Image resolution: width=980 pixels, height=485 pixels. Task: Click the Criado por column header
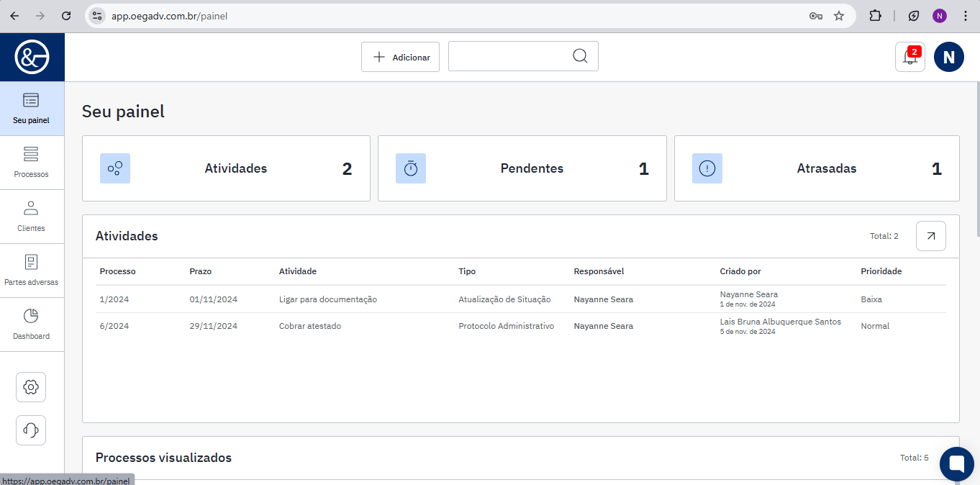pos(740,271)
